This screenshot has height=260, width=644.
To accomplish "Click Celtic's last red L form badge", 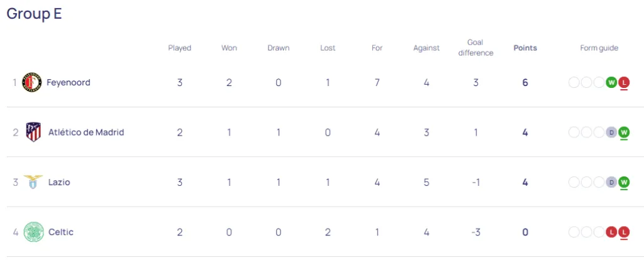I will 624,232.
